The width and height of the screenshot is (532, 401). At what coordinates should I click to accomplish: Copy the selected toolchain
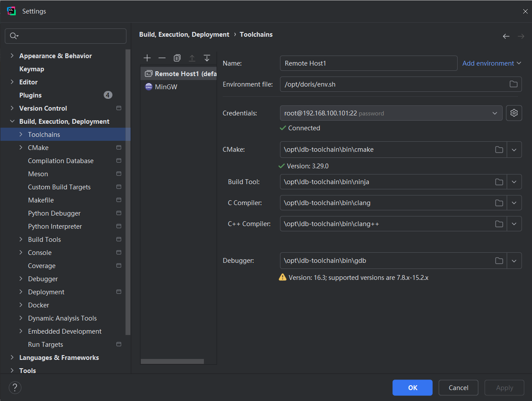[177, 58]
